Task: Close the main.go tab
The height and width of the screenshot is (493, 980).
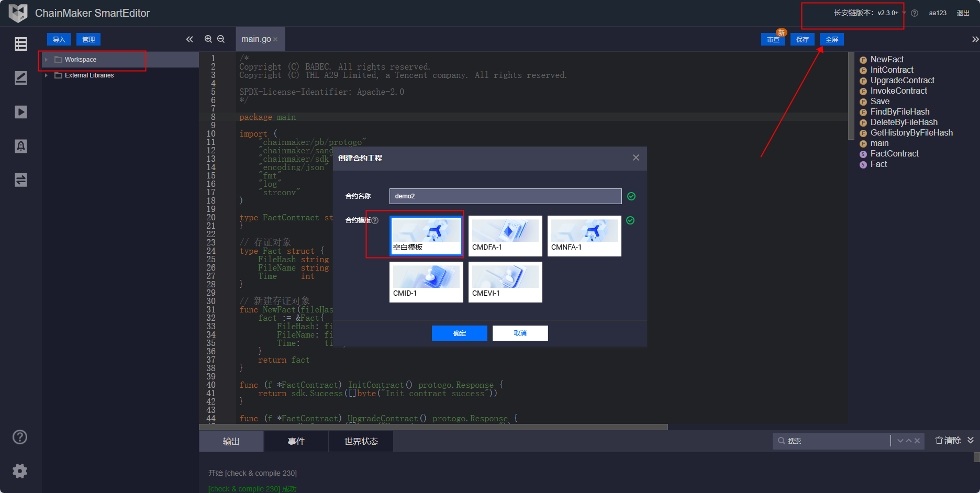Action: coord(275,39)
